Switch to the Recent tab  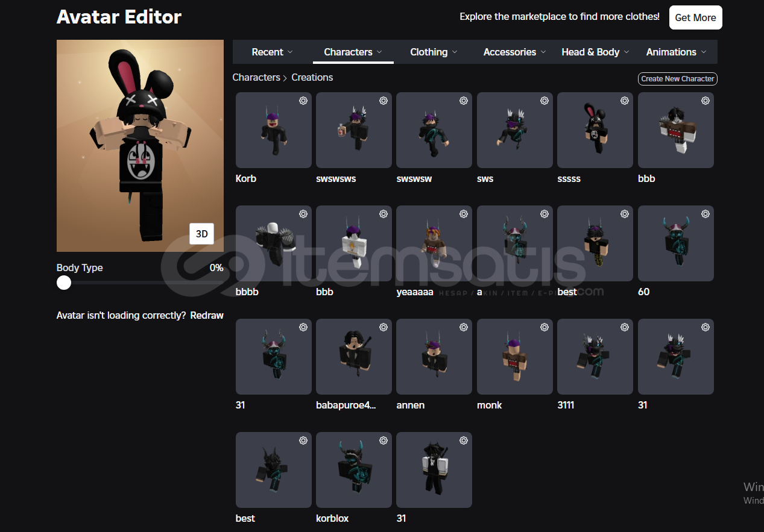(x=273, y=52)
